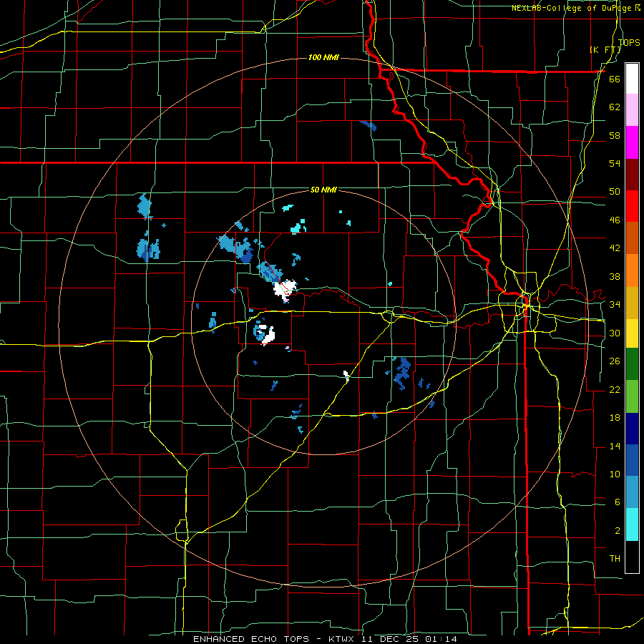Click the 'NEXLAB-College of DuPage' credit text
The width and height of the screenshot is (644, 644).
(573, 8)
